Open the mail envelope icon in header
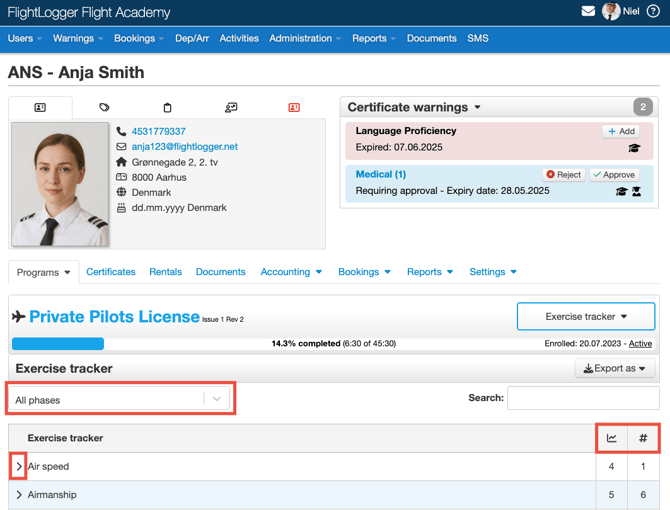This screenshot has width=670, height=510. (x=588, y=12)
